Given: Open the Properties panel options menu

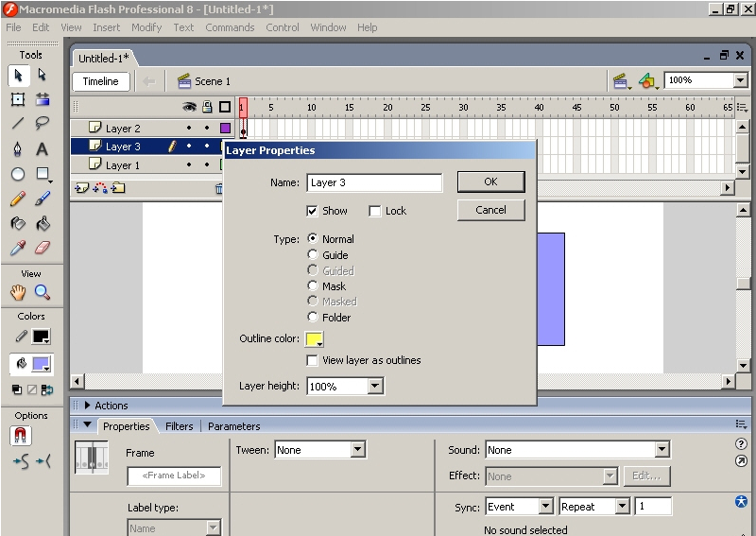Looking at the screenshot, I should click(x=742, y=424).
